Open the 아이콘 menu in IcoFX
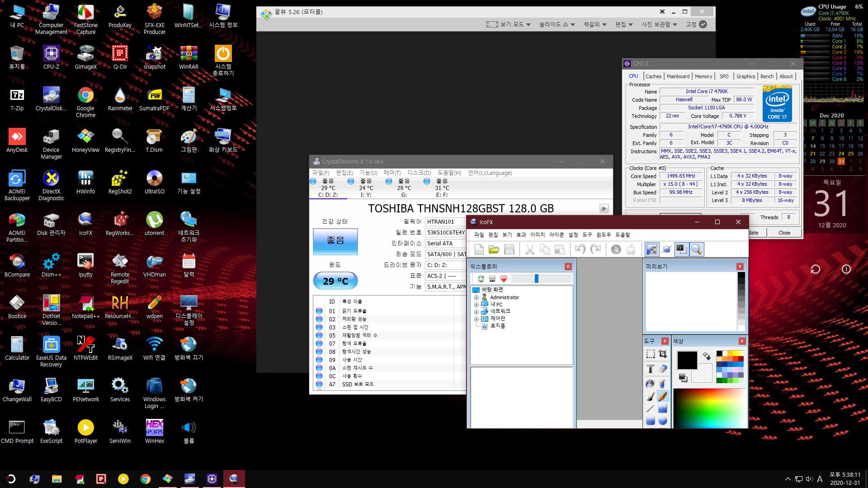Screen dimensions: 868x488 (x=556, y=235)
